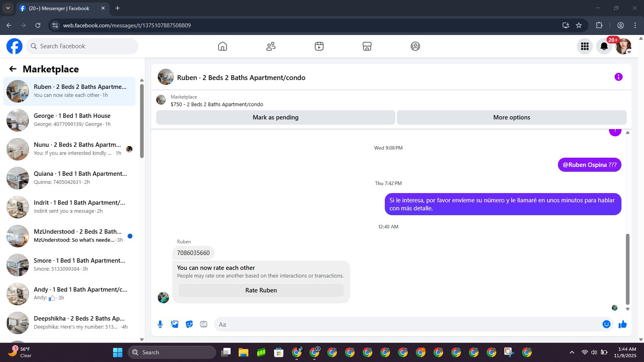
Task: Reload the page
Action: pos(38,25)
